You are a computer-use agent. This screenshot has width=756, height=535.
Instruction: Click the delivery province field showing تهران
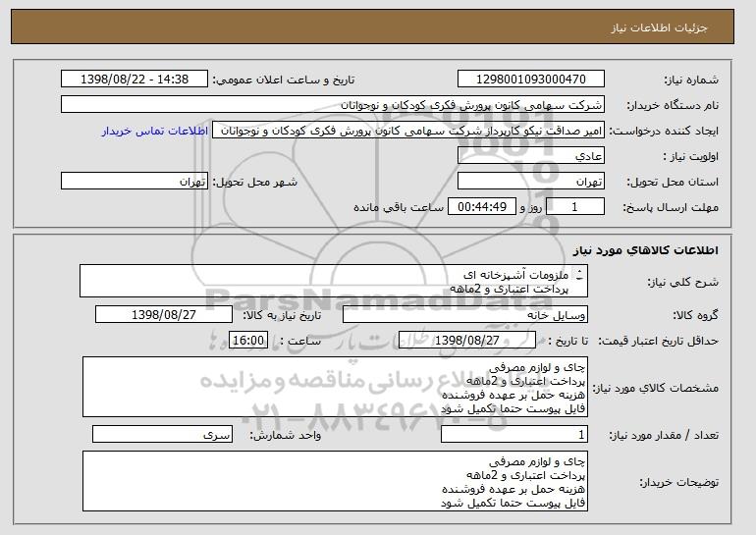(531, 182)
